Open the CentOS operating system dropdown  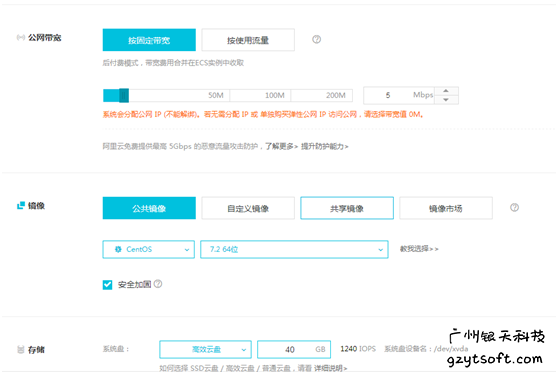click(x=149, y=249)
